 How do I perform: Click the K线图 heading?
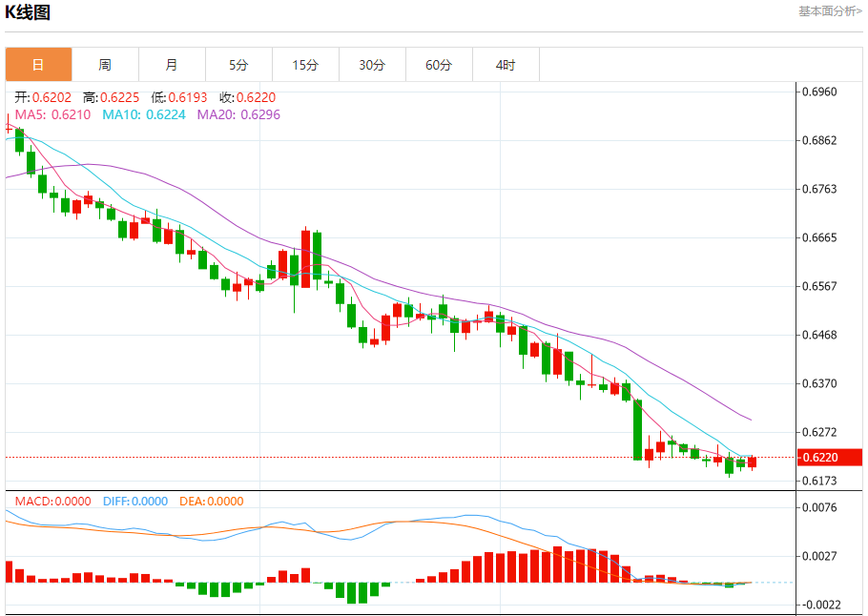[28, 11]
